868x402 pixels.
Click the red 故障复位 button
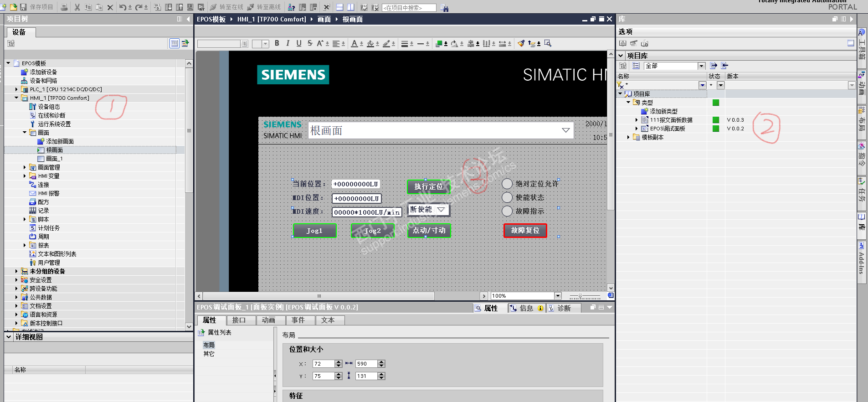pyautogui.click(x=525, y=231)
